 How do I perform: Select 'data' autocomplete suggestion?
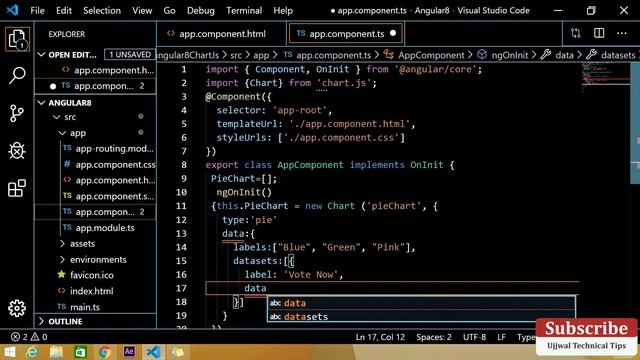click(421, 303)
